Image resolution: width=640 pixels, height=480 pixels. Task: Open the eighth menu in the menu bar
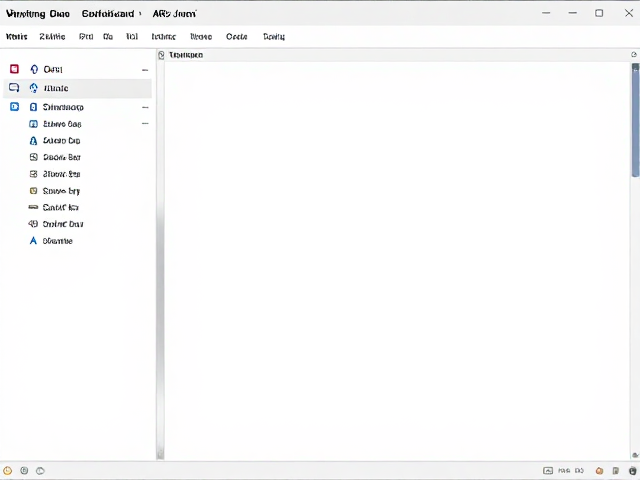click(x=237, y=37)
